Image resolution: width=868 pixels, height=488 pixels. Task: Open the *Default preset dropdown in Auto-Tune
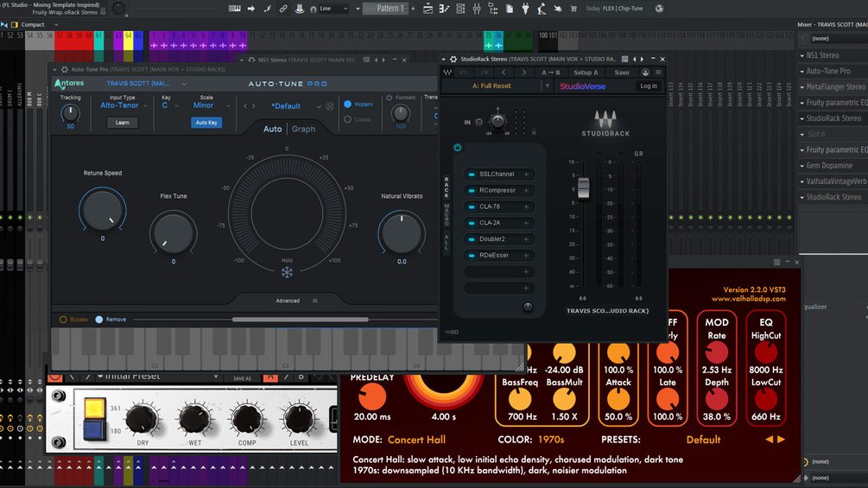295,106
